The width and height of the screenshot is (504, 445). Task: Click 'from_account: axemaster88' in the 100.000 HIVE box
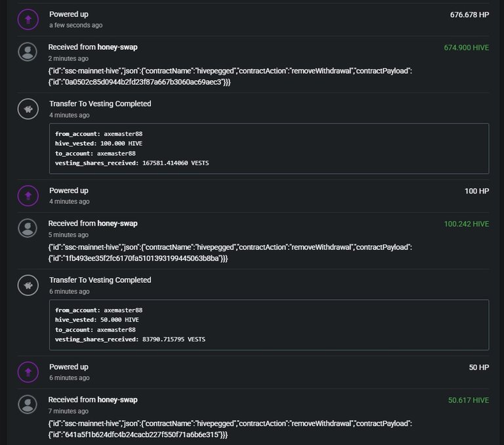pyautogui.click(x=98, y=134)
